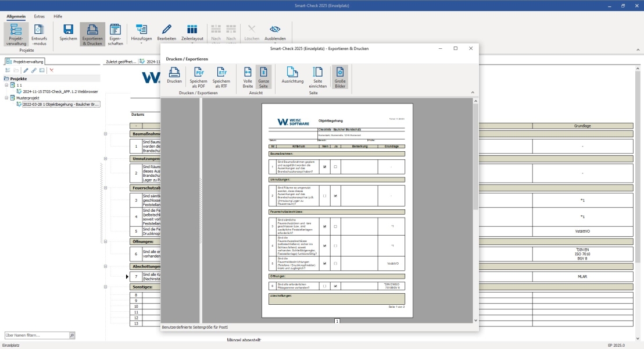This screenshot has width=644, height=349.
Task: Click the main window scrollbar down arrow
Action: 638,339
